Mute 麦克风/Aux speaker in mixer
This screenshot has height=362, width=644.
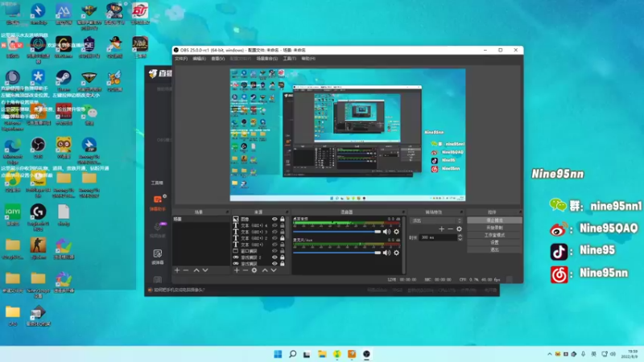(386, 253)
